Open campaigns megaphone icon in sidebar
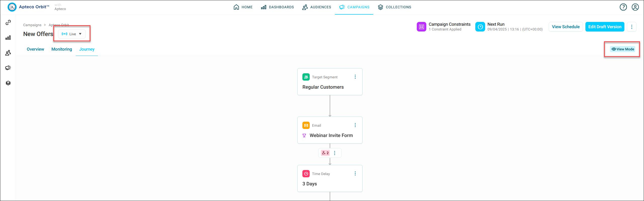This screenshot has height=201, width=644. (8, 68)
